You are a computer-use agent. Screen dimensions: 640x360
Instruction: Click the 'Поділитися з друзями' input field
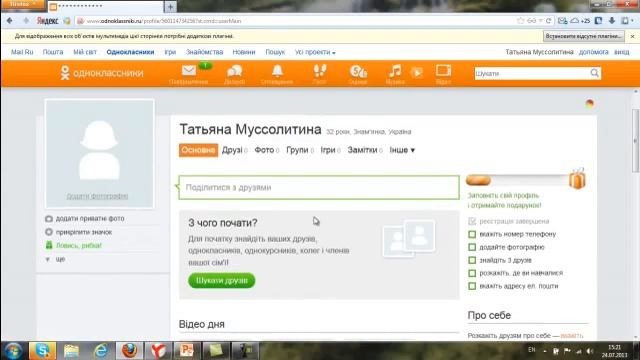point(319,187)
